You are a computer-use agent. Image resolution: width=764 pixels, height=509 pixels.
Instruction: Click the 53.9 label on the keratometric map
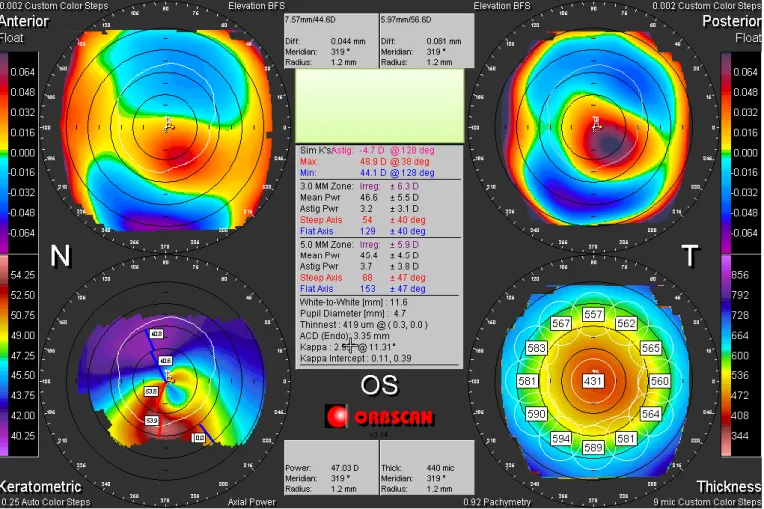tap(152, 420)
